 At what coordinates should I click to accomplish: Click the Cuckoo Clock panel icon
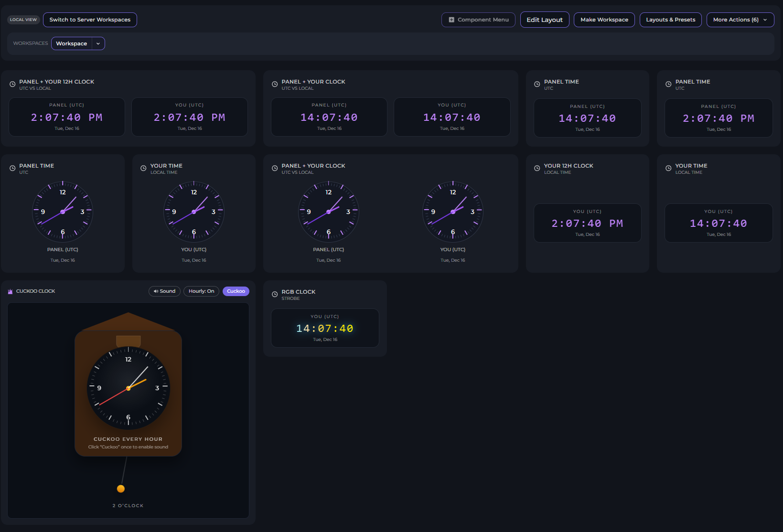click(11, 291)
